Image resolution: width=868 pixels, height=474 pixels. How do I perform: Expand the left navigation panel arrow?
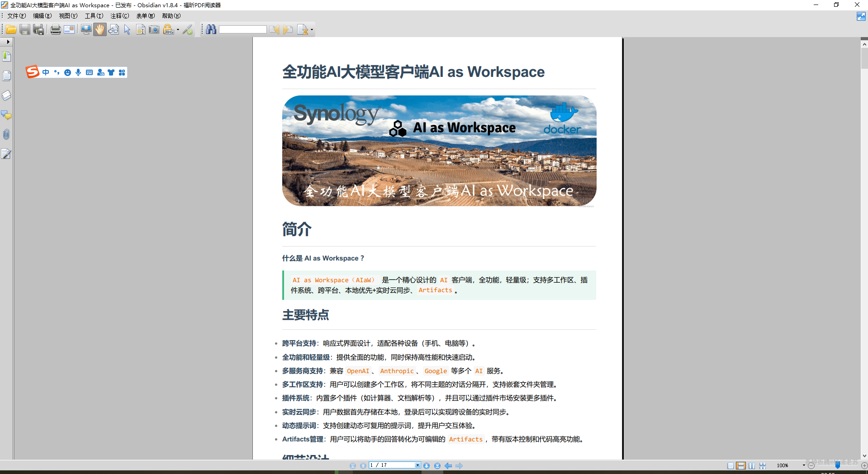[x=8, y=42]
